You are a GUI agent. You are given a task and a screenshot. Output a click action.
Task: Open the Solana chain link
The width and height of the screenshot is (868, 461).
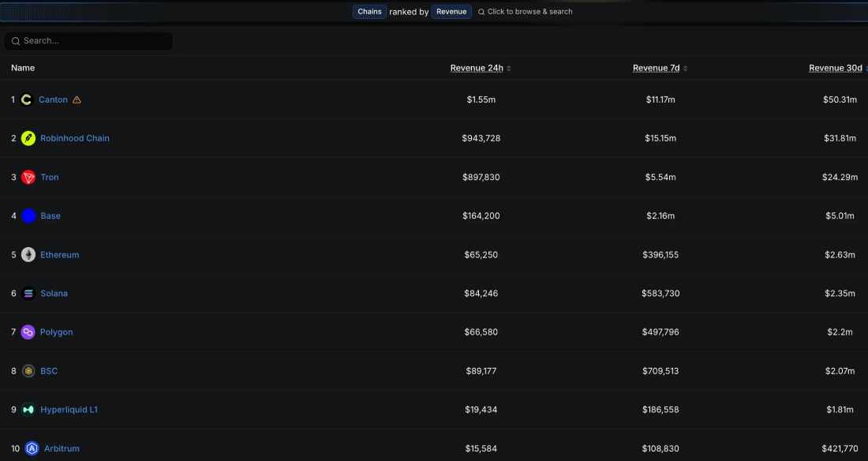54,294
